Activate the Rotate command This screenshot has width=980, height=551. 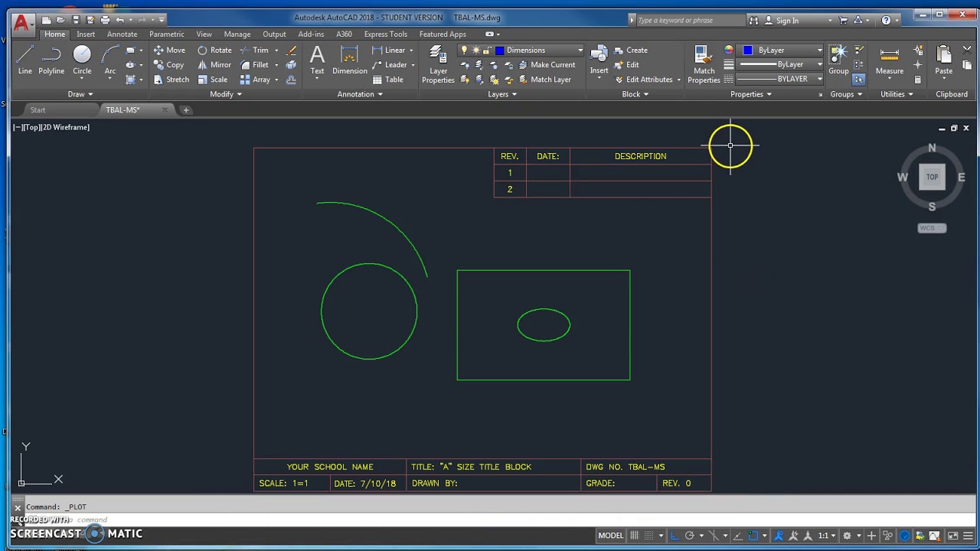pyautogui.click(x=214, y=51)
